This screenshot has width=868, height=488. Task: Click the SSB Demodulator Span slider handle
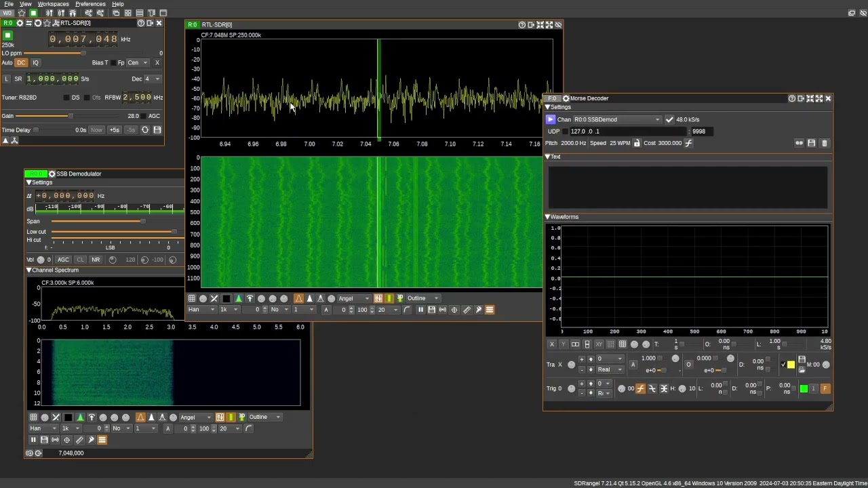point(142,222)
